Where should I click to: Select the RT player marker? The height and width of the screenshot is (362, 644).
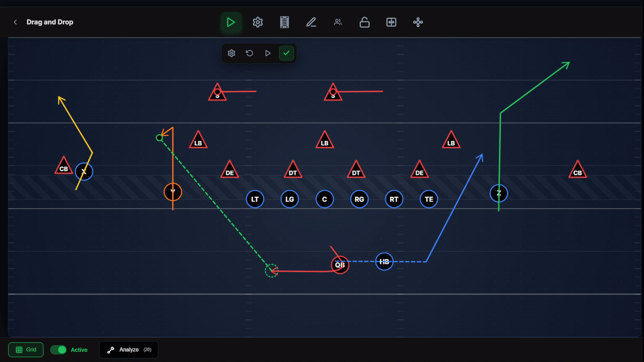click(x=394, y=200)
